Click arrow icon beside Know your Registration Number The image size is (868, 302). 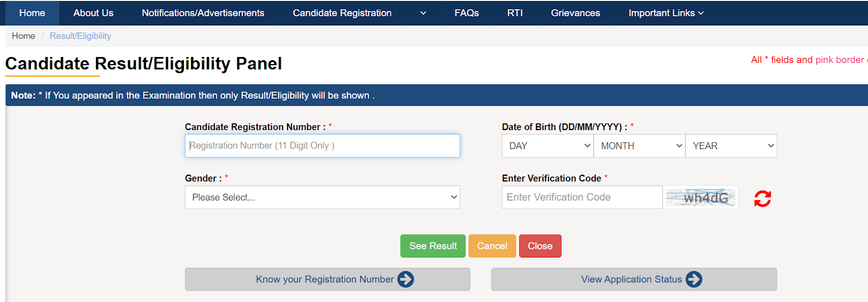[x=406, y=279]
